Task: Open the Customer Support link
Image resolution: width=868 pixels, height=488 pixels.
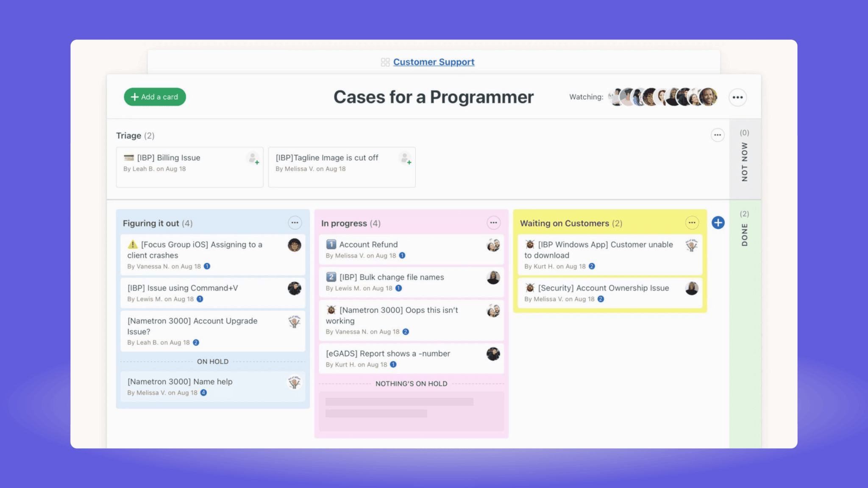Action: pos(434,62)
